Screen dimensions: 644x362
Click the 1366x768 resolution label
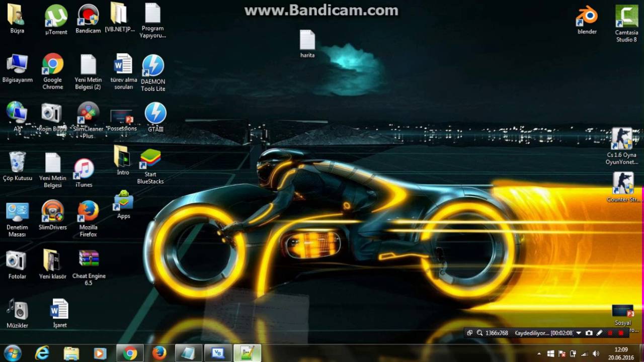pos(497,333)
